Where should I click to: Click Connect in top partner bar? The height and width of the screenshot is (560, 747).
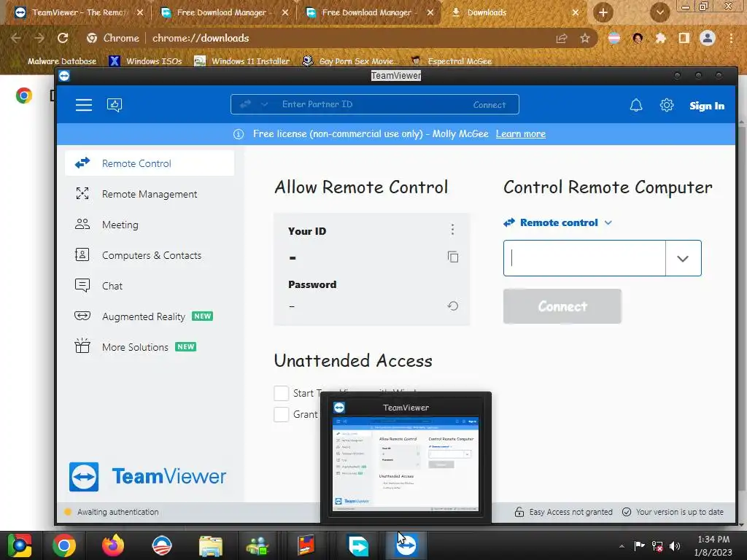pyautogui.click(x=489, y=105)
